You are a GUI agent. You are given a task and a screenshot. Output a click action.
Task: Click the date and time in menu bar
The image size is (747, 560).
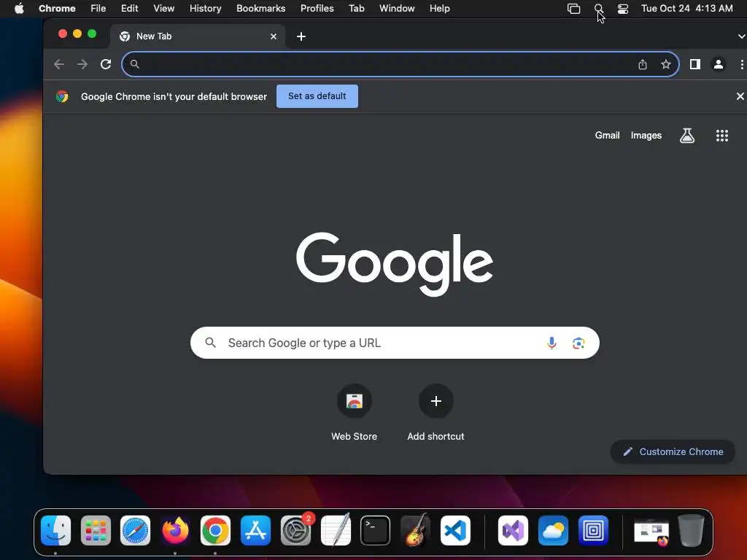(687, 9)
